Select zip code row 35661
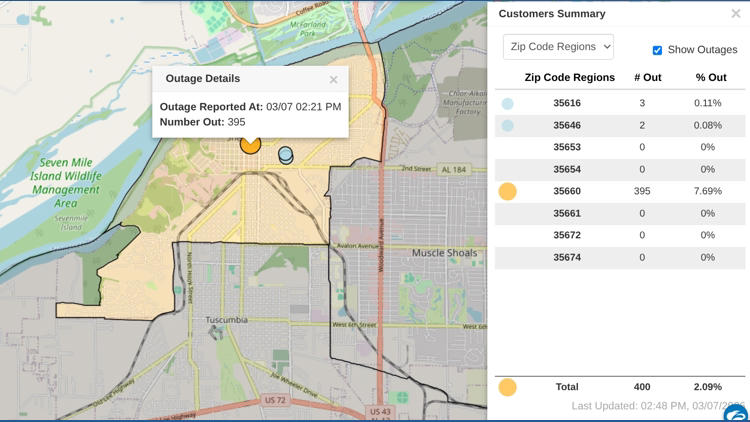 (x=620, y=213)
